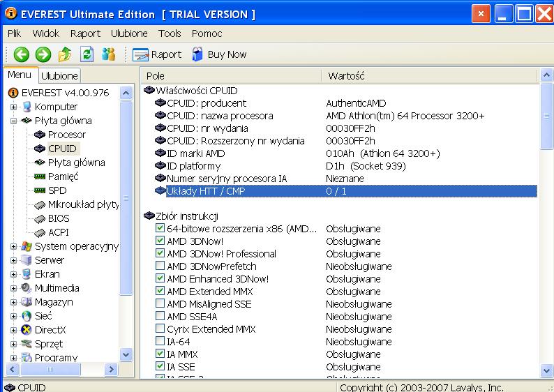Open the Widok menu
Screen dimensions: 554x392
tap(45, 33)
